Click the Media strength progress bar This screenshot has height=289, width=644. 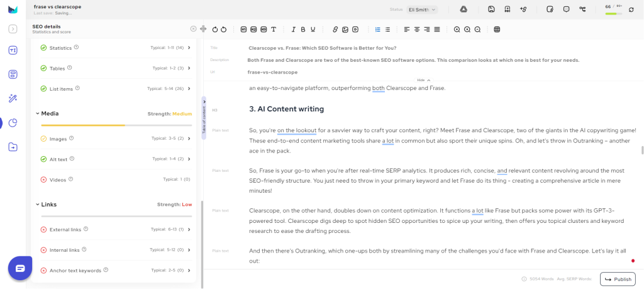(x=116, y=125)
